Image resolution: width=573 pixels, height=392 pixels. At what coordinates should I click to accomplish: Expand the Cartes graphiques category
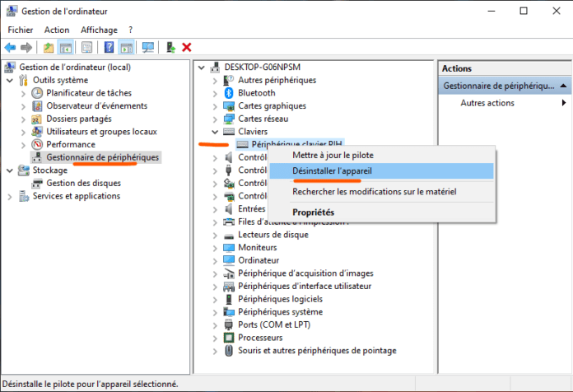pyautogui.click(x=215, y=105)
